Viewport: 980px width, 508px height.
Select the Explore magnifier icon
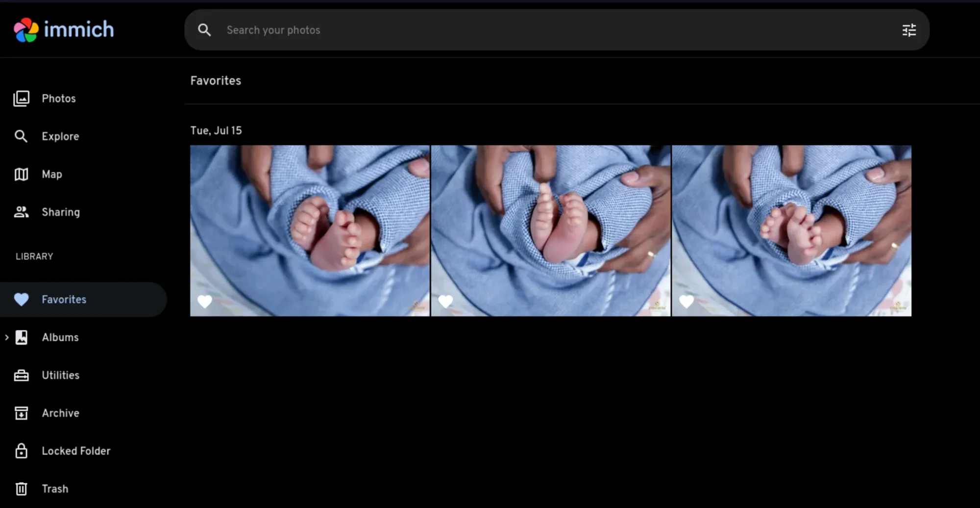tap(22, 136)
